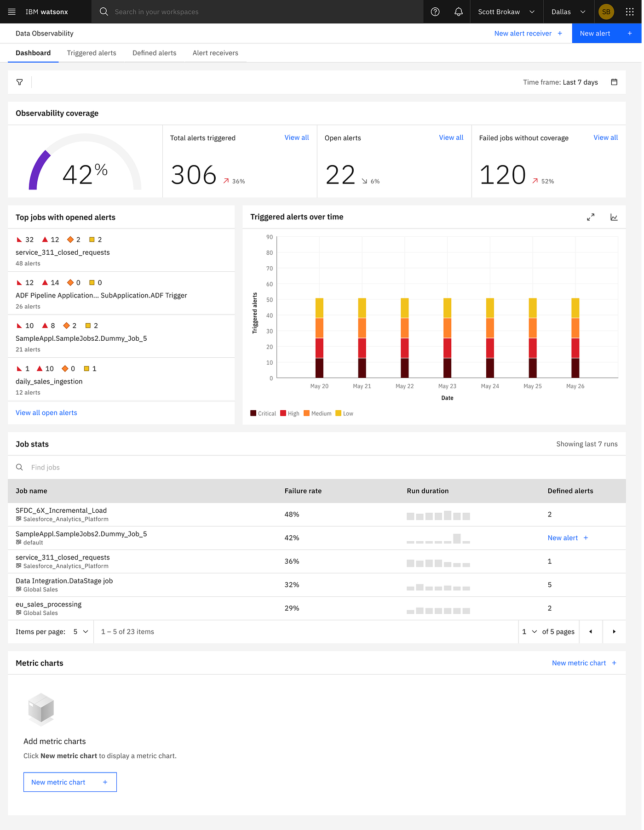Image resolution: width=644 pixels, height=830 pixels.
Task: Go to previous page of job stats
Action: (x=591, y=632)
